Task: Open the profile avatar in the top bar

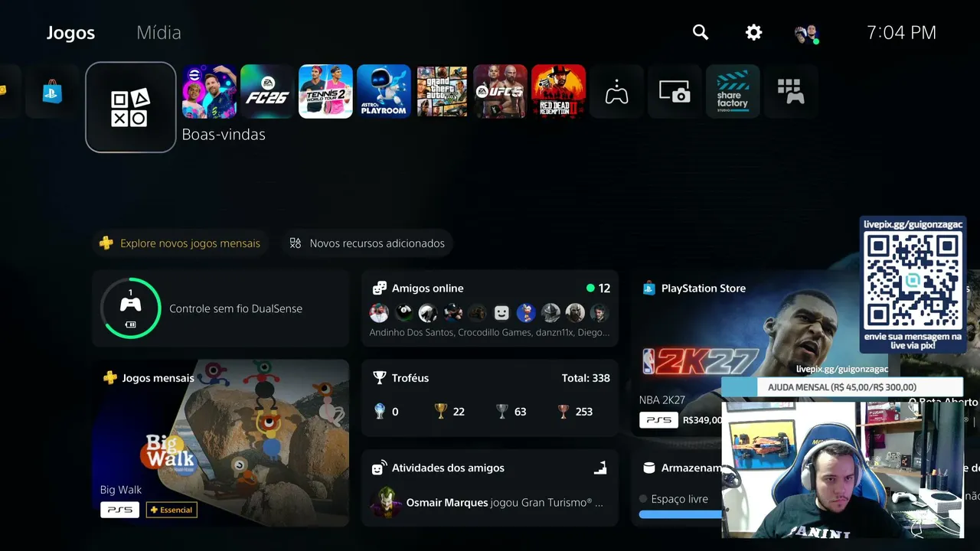Action: click(806, 33)
